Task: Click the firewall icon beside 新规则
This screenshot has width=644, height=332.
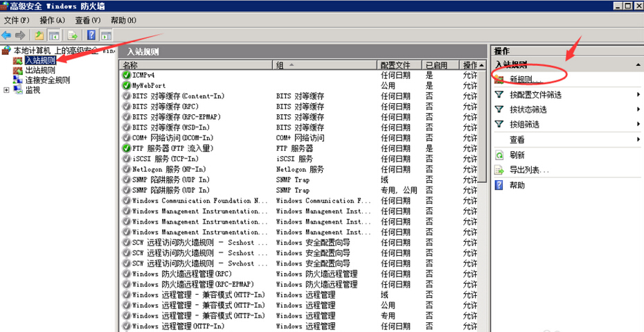Action: pos(499,79)
